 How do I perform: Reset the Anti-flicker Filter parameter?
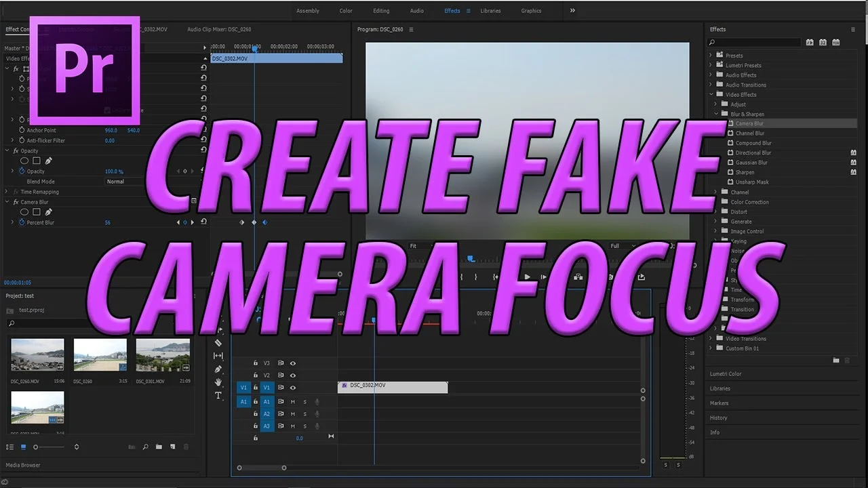[203, 140]
